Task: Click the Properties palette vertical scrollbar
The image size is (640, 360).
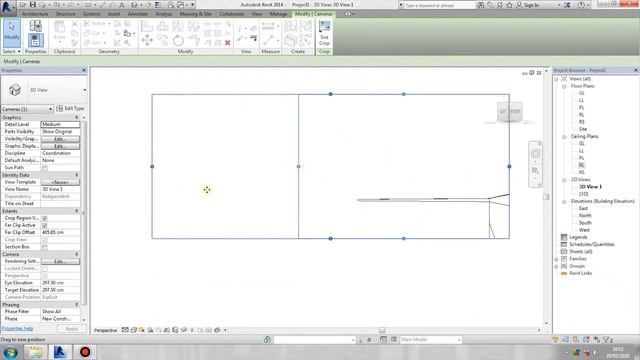Action: [84, 212]
